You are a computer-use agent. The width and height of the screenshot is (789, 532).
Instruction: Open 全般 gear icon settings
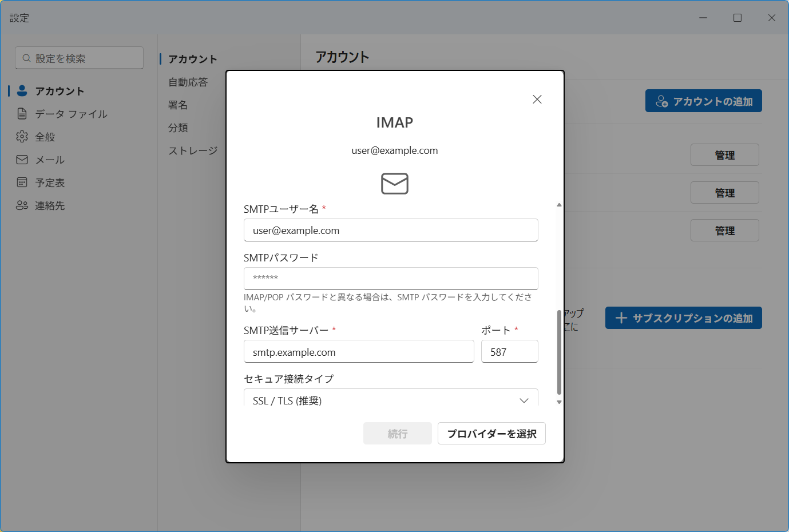[x=22, y=136]
